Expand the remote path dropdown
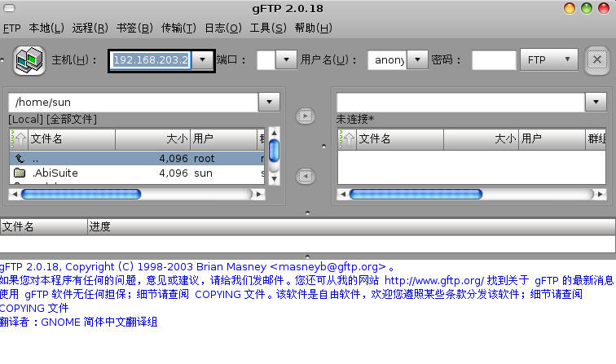Screen dimensions: 616x364 [596, 102]
